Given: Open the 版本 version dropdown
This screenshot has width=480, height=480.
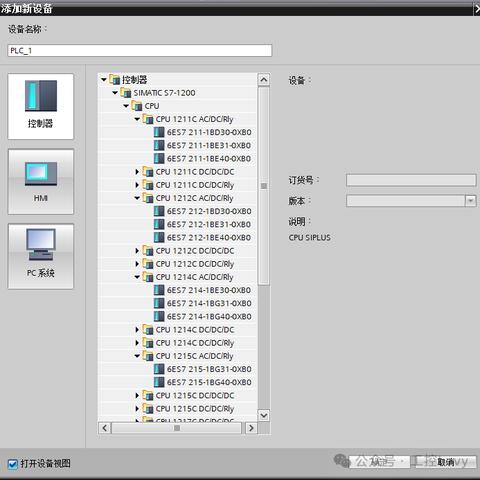Looking at the screenshot, I should pyautogui.click(x=470, y=201).
